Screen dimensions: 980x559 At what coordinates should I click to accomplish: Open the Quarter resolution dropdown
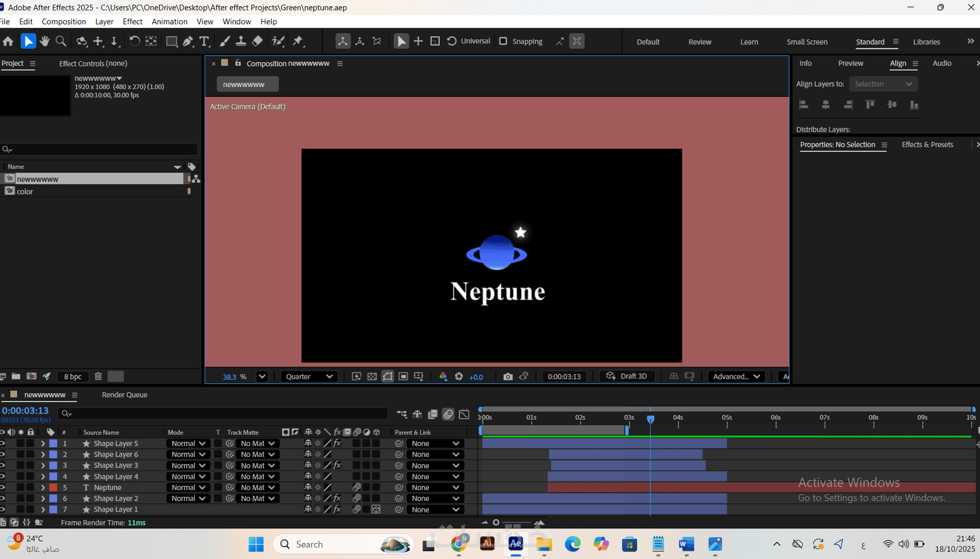point(310,376)
